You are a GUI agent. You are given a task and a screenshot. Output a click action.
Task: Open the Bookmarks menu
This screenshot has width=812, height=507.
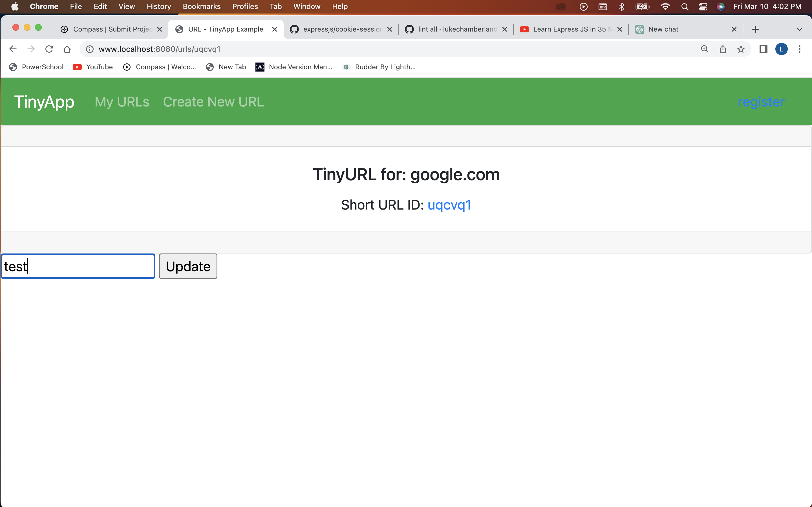pos(201,6)
